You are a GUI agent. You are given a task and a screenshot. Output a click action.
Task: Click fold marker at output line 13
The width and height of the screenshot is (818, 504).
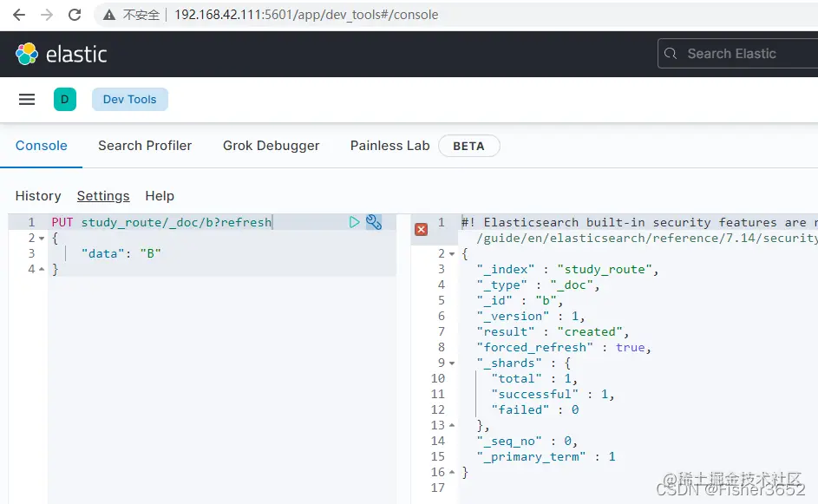click(452, 425)
